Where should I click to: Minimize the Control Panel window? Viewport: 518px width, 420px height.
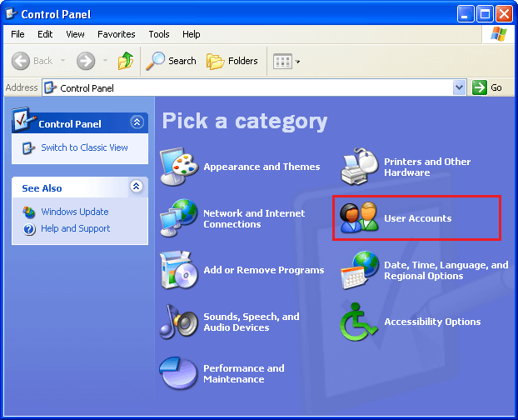point(466,14)
